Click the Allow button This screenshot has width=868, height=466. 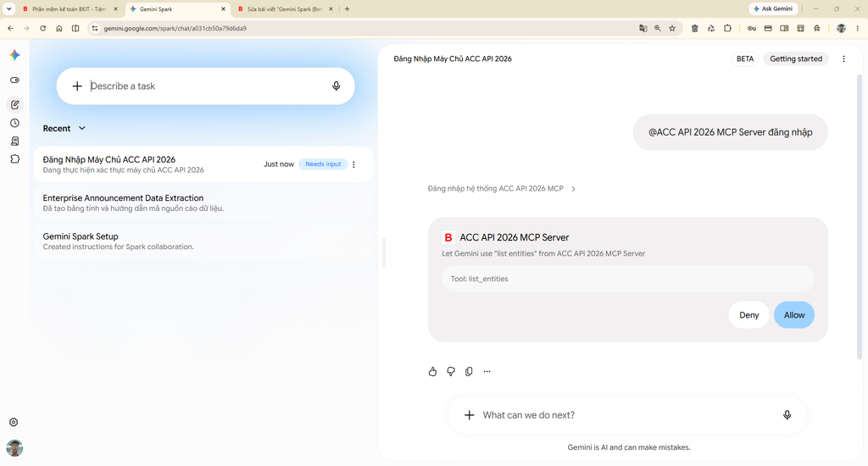click(793, 315)
